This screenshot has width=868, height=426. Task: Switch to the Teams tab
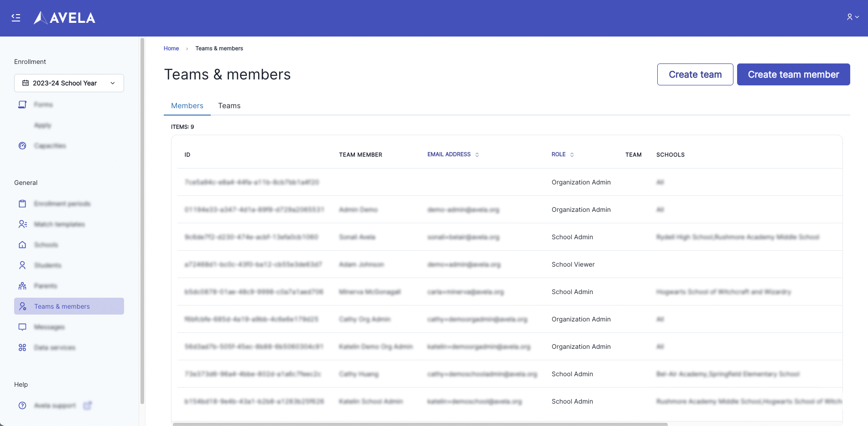coord(229,106)
